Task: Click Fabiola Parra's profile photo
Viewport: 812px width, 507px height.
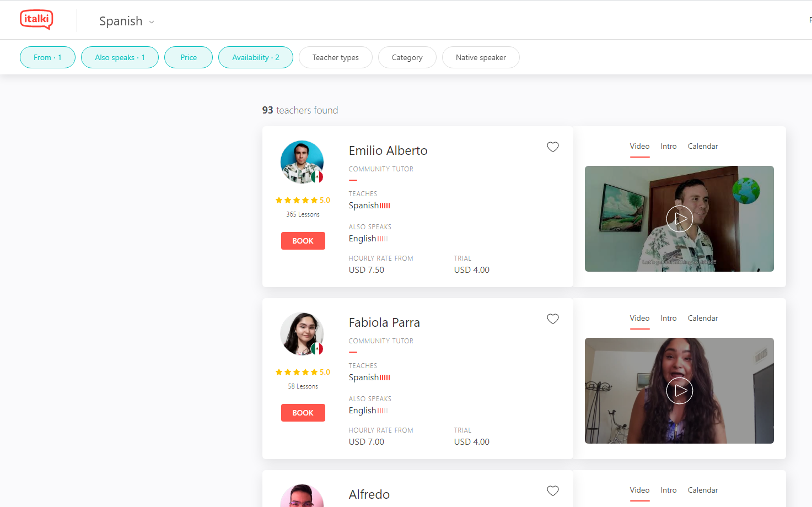Action: tap(302, 334)
